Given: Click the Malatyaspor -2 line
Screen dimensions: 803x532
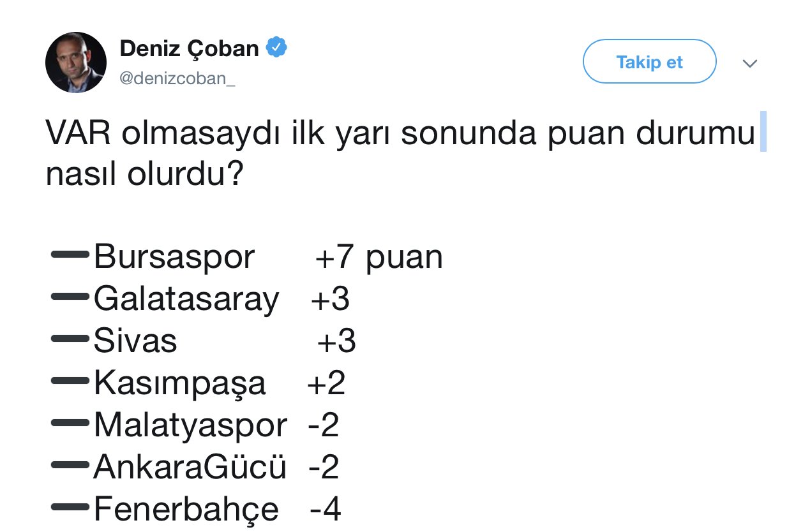Looking at the screenshot, I should click(x=216, y=425).
